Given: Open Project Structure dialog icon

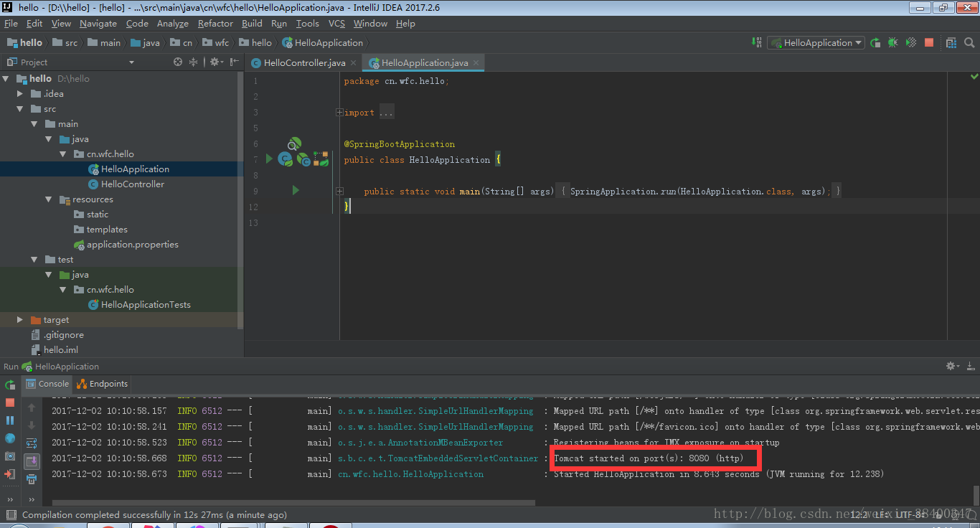Looking at the screenshot, I should coord(951,43).
